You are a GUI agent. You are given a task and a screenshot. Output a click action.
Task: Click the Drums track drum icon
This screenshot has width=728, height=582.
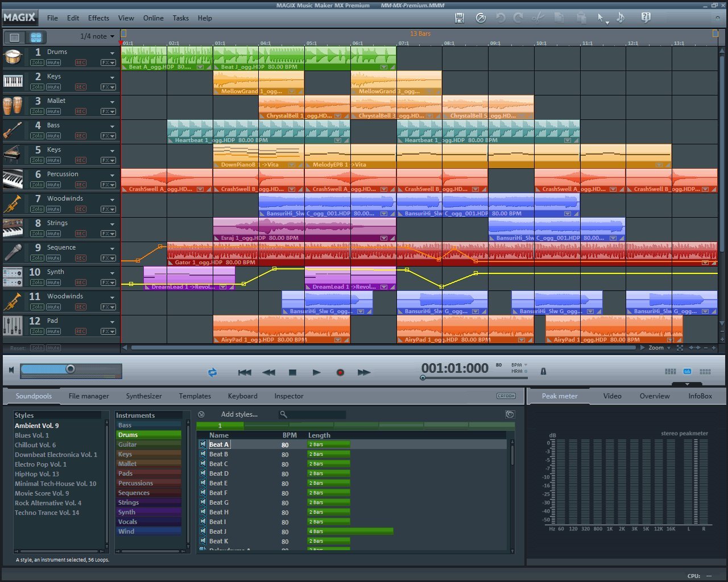tap(13, 57)
